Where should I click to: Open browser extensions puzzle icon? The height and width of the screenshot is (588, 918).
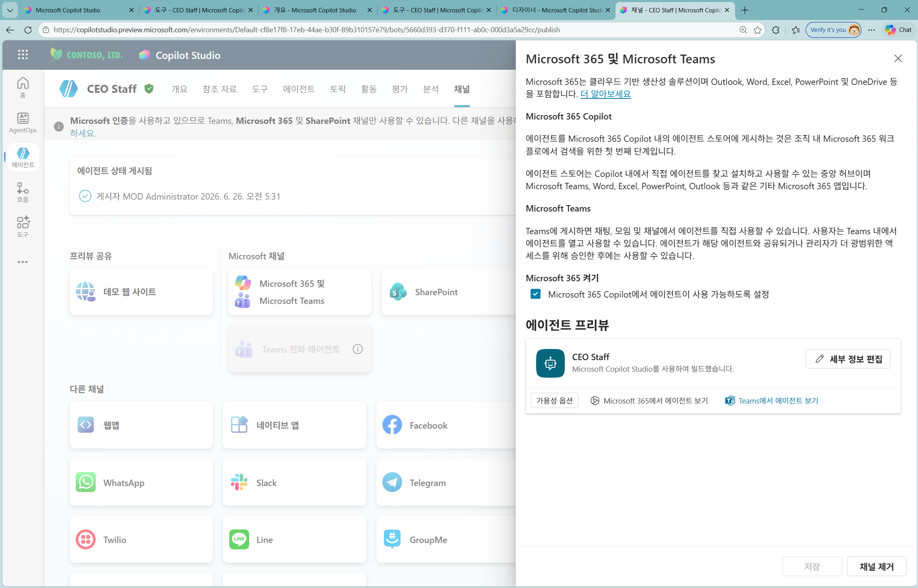point(775,30)
